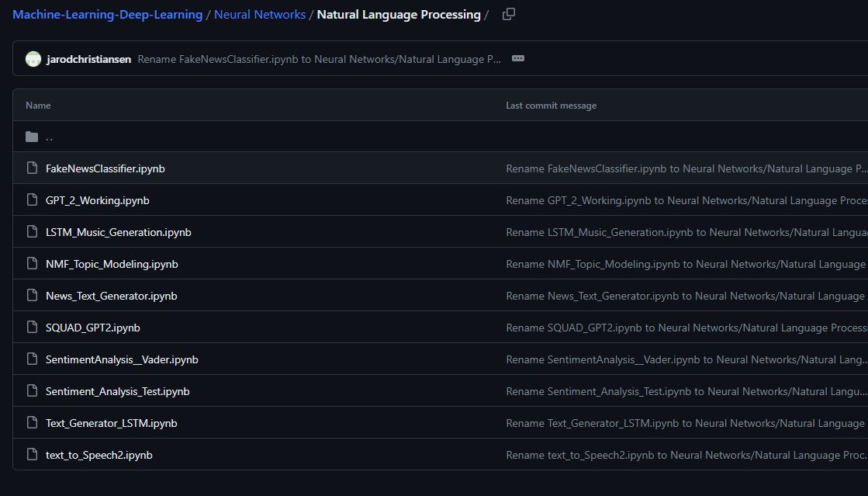
Task: Open SQUAD_GPT2.ipynb file
Action: click(x=93, y=328)
